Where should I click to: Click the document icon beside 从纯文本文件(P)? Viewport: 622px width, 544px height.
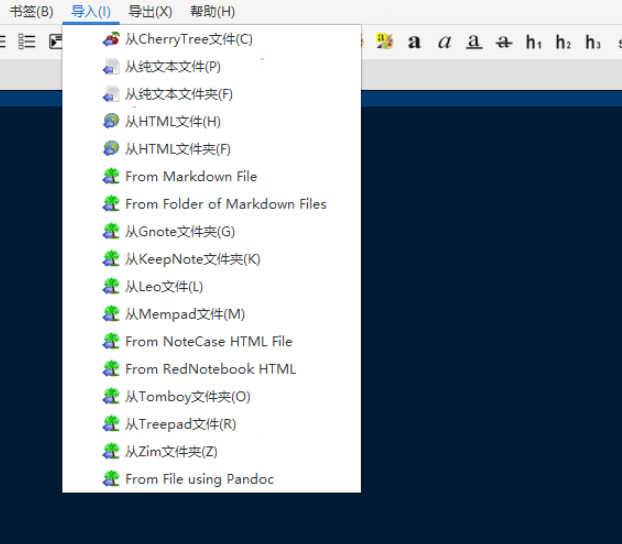(111, 66)
